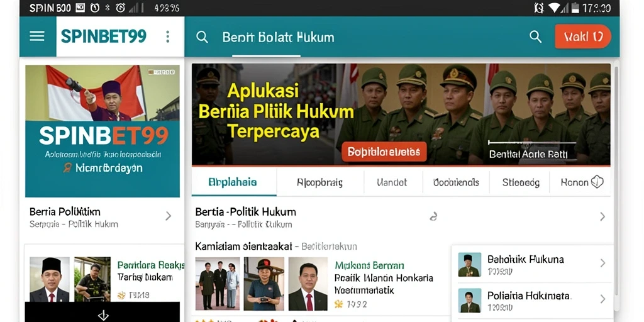Click the shield icon next to Honon

click(597, 182)
